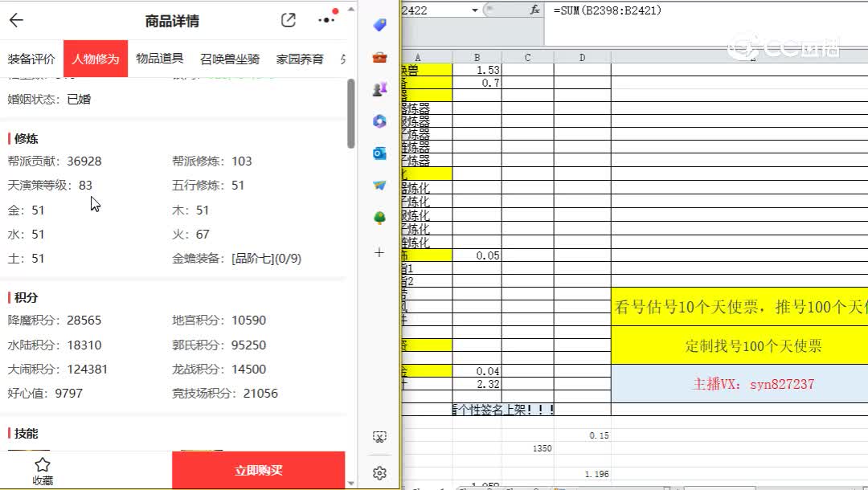
Task: Add a sidebar item with the plus icon
Action: (x=379, y=253)
